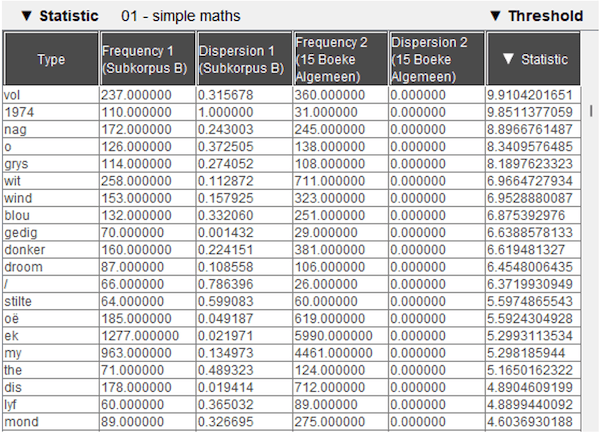Click the Dispersion 1 (Subkorpus B) header
This screenshot has width=600, height=433.
pos(241,59)
